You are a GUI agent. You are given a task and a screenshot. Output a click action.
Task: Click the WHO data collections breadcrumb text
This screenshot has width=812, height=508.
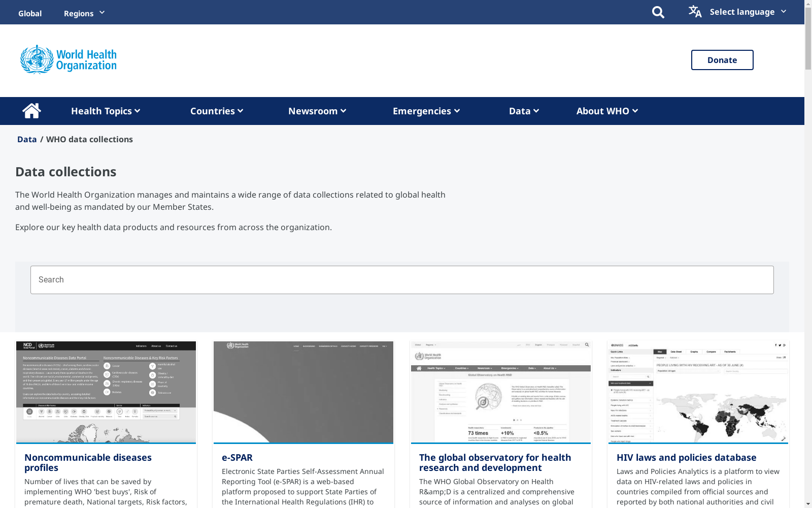tap(89, 139)
